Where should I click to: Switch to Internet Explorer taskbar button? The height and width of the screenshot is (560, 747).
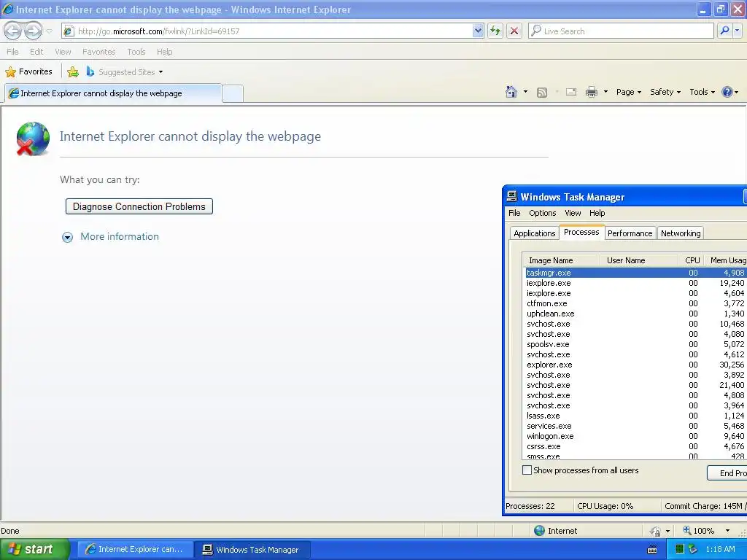point(135,550)
